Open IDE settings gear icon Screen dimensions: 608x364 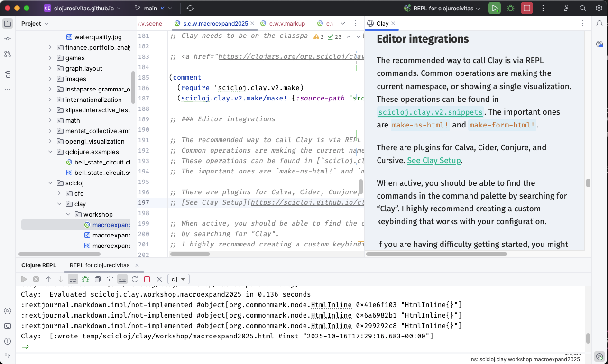(x=599, y=8)
